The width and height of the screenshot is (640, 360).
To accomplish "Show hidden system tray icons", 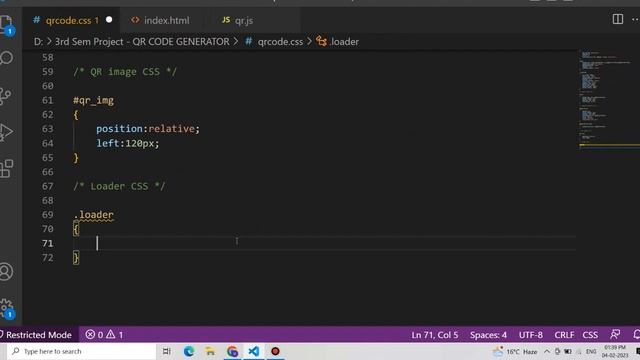I will point(547,351).
